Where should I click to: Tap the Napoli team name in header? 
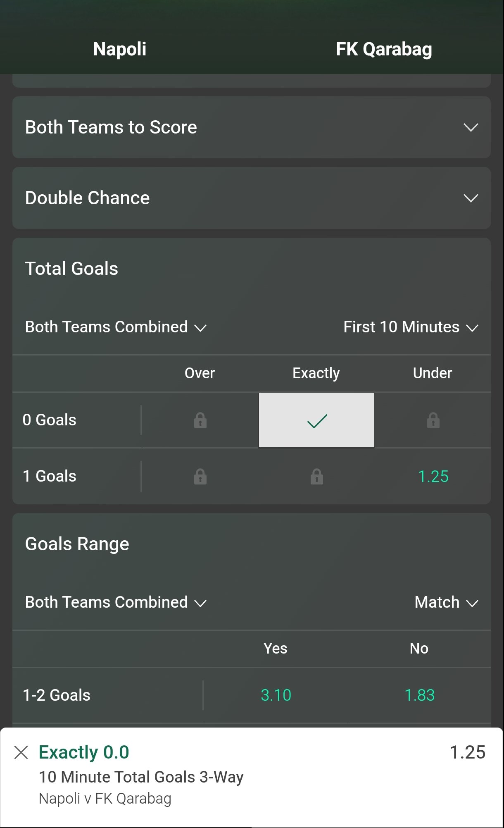[x=120, y=49]
